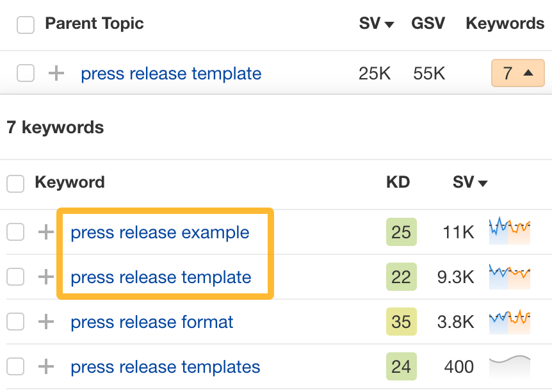Click the green KD badge showing 25
This screenshot has height=392, width=552.
tap(401, 232)
